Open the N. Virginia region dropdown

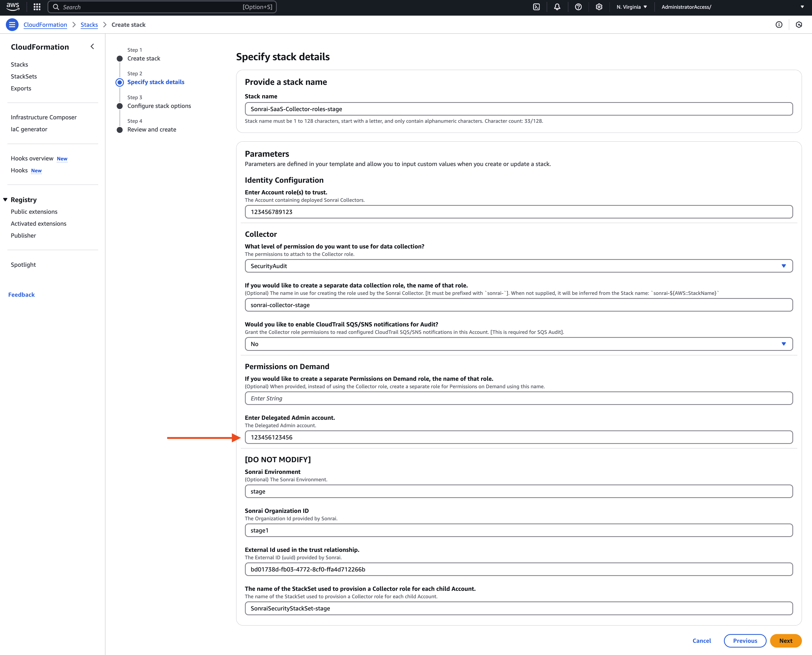[632, 7]
